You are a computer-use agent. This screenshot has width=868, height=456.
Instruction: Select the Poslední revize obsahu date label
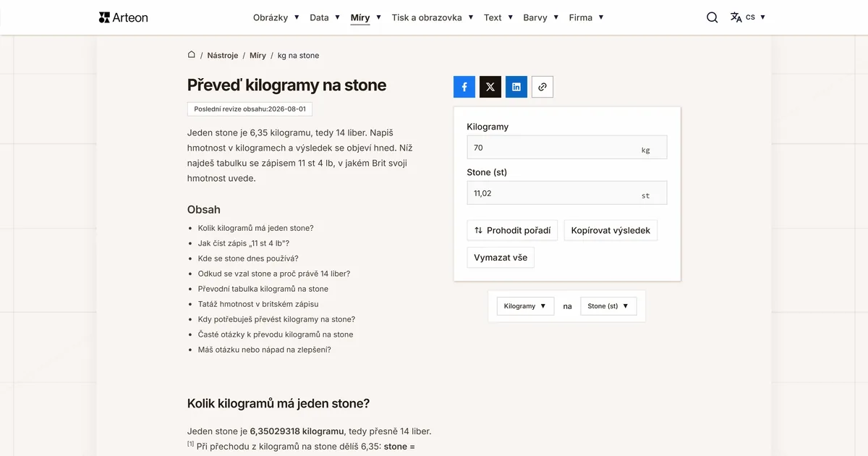250,109
